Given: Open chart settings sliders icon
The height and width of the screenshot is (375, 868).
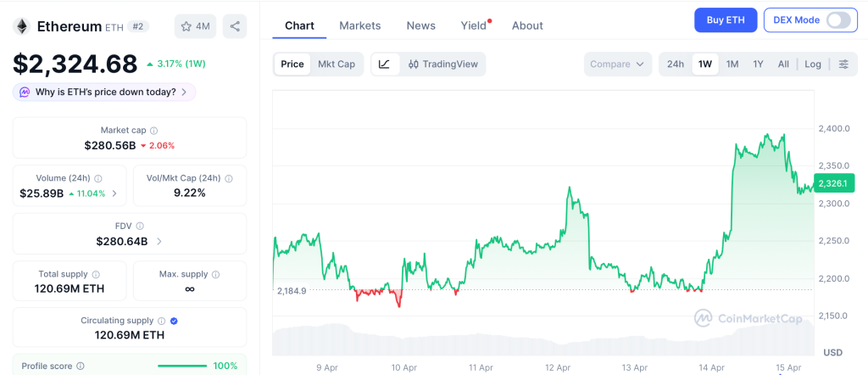Looking at the screenshot, I should pyautogui.click(x=843, y=64).
